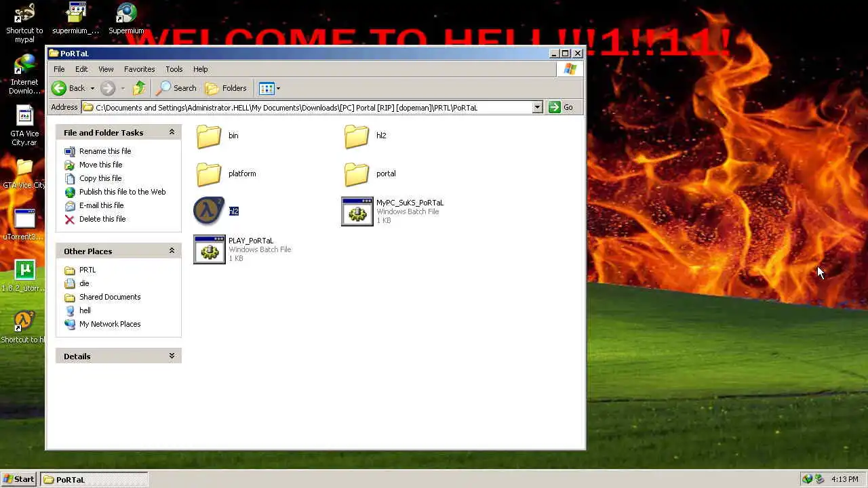This screenshot has width=868, height=488.
Task: Open the File menu
Action: [59, 69]
